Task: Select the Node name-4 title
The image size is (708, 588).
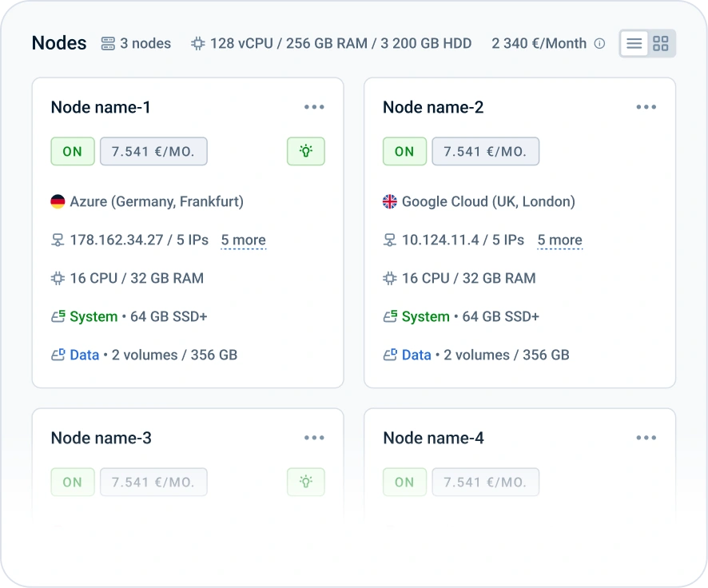Action: pos(433,438)
